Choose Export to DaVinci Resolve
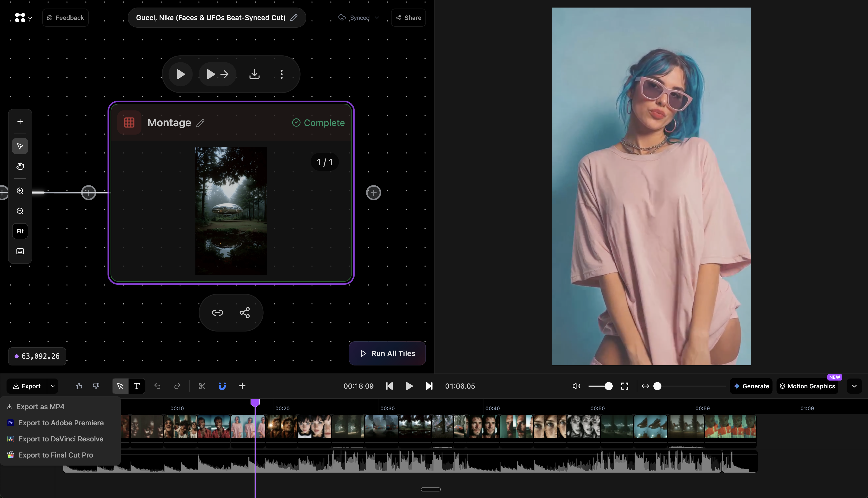This screenshot has height=498, width=868. click(x=61, y=439)
